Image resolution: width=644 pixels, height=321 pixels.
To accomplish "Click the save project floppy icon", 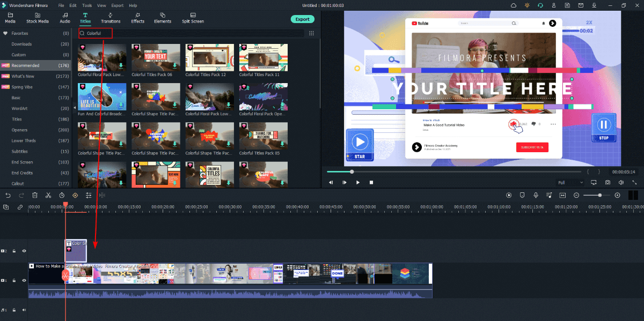I will 567,5.
